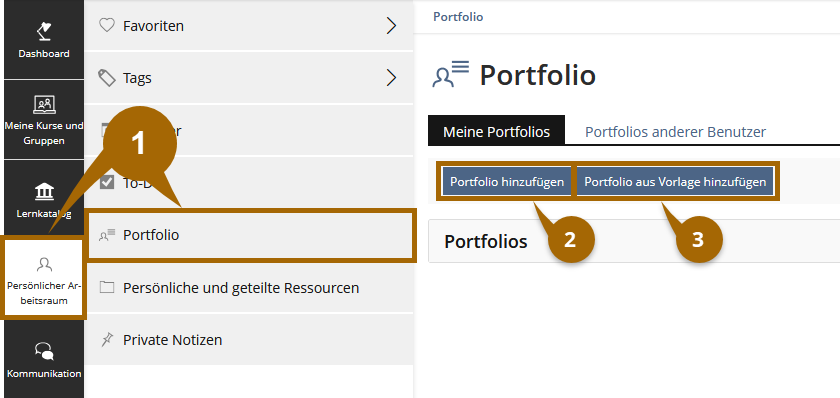Switch to Portfolios anderer Benutzer tab

(675, 131)
